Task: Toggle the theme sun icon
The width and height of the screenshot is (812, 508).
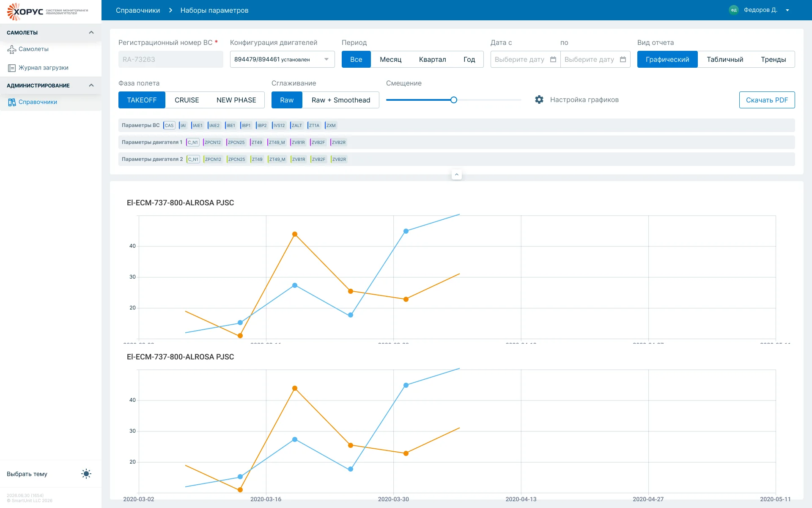Action: (86, 474)
